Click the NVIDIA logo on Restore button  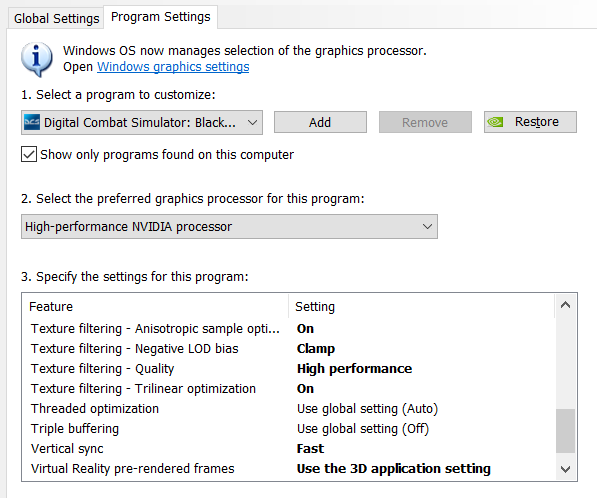click(x=495, y=122)
